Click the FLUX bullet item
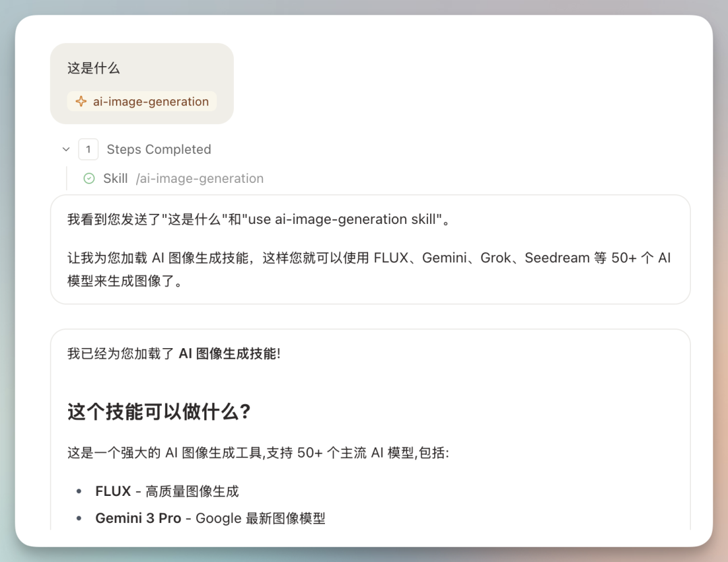Image resolution: width=728 pixels, height=562 pixels. click(x=166, y=491)
